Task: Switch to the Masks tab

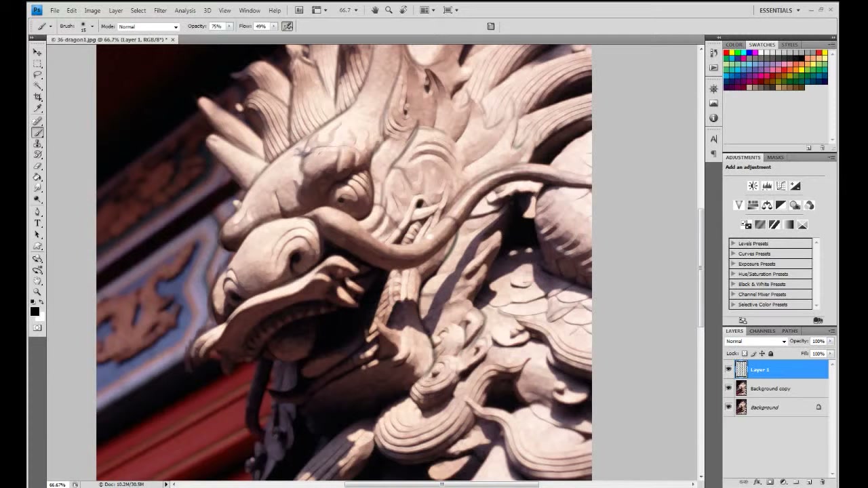Action: pyautogui.click(x=775, y=157)
